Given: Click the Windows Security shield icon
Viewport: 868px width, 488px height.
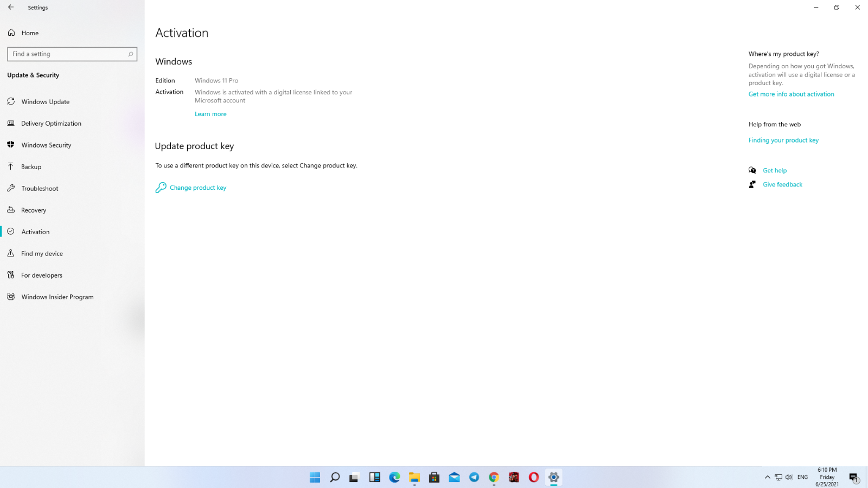Looking at the screenshot, I should [x=11, y=145].
